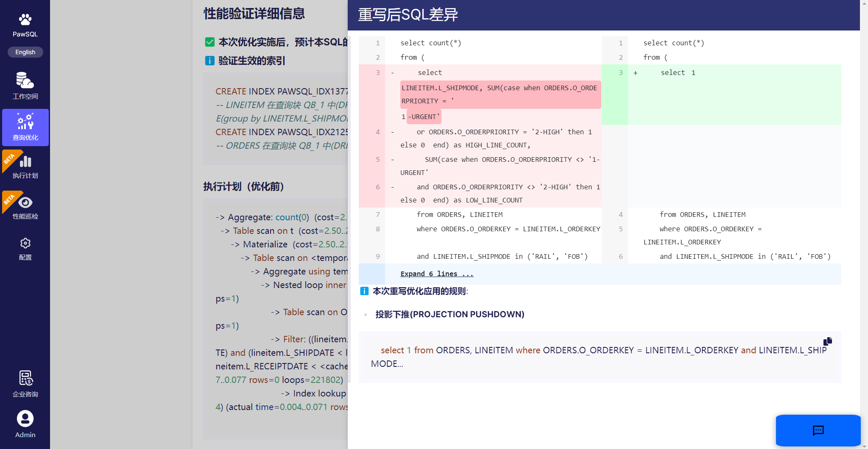Open the 企业咨询 enterprise consulting icon
Image resolution: width=868 pixels, height=449 pixels.
tap(25, 378)
